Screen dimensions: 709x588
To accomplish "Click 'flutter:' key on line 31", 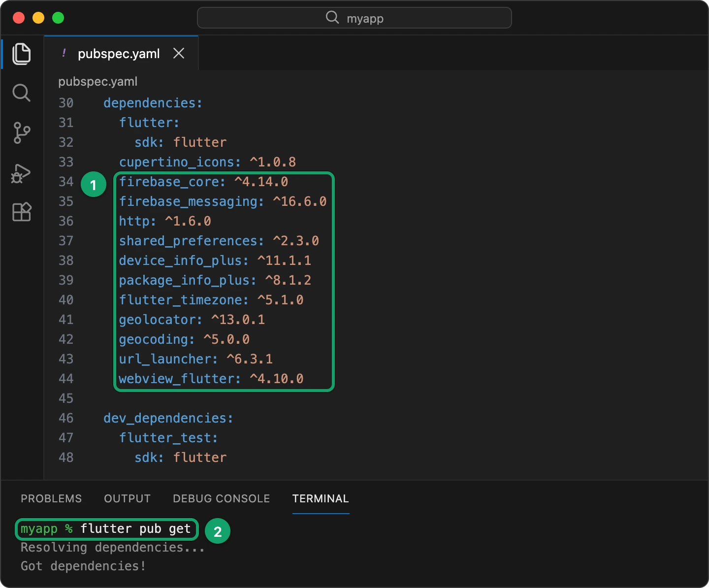I will (149, 123).
